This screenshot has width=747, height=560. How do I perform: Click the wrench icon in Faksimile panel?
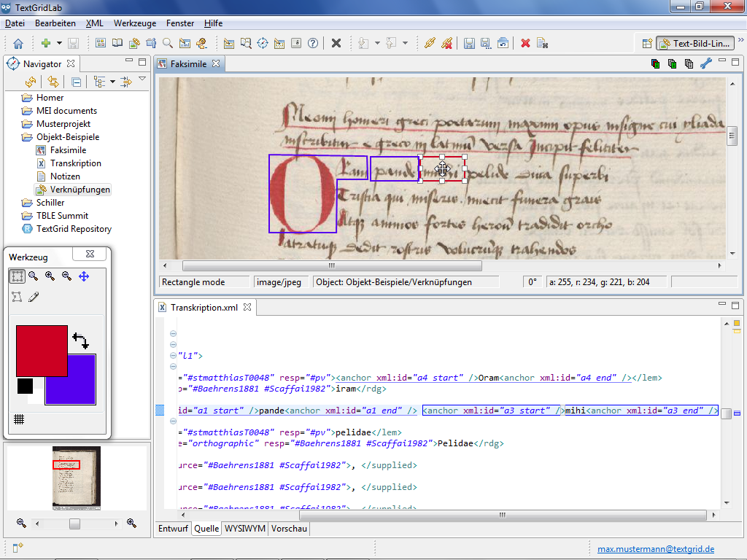click(705, 64)
